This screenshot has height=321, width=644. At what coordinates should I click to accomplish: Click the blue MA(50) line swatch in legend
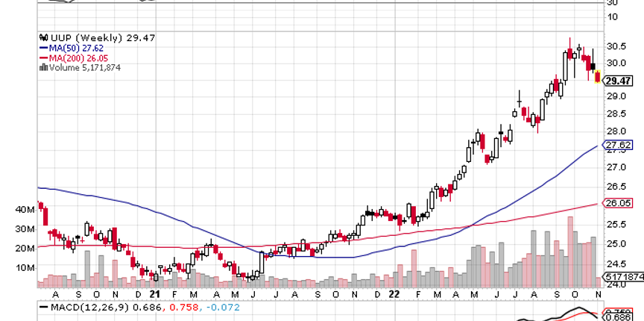tap(42, 47)
